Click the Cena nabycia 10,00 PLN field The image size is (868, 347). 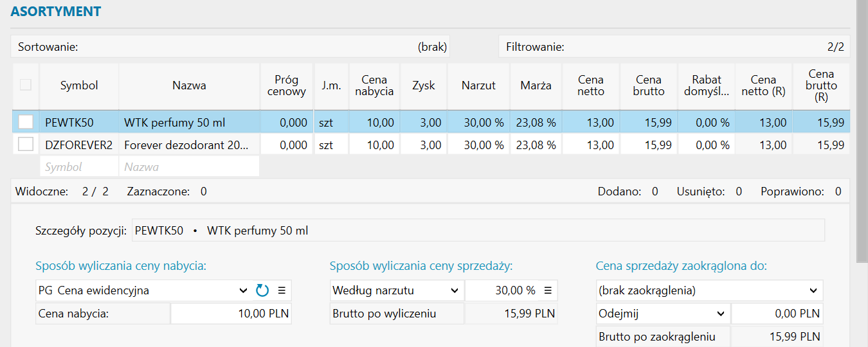[x=231, y=314]
